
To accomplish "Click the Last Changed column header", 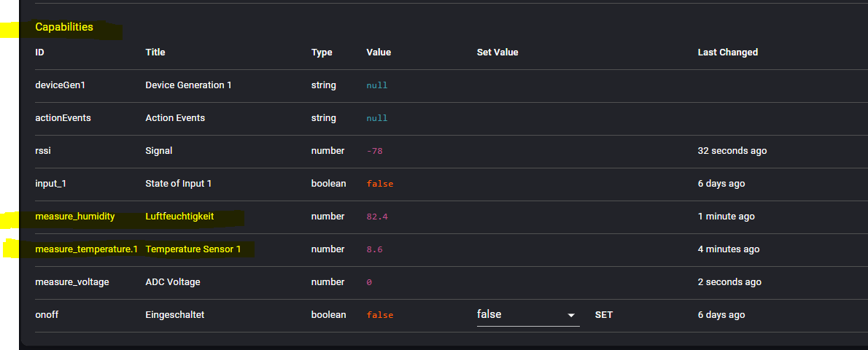I will coord(727,52).
